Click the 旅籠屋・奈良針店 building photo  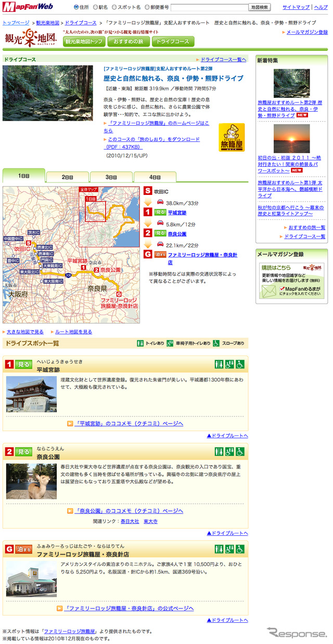pos(31,579)
